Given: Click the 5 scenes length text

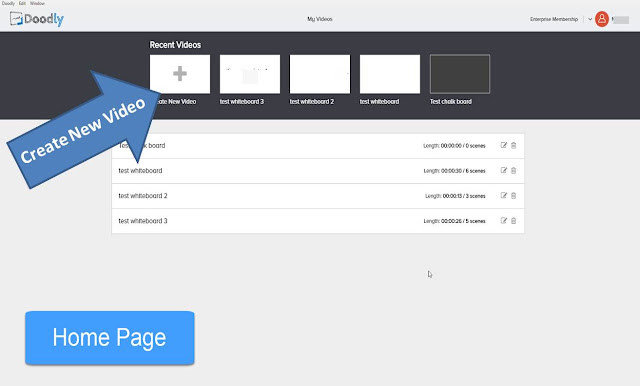Looking at the screenshot, I should pos(454,221).
